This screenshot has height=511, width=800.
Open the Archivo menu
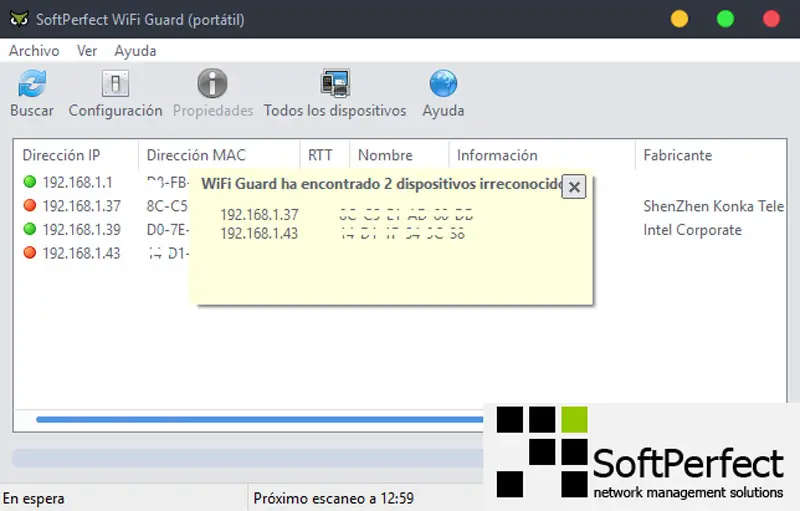click(x=34, y=50)
